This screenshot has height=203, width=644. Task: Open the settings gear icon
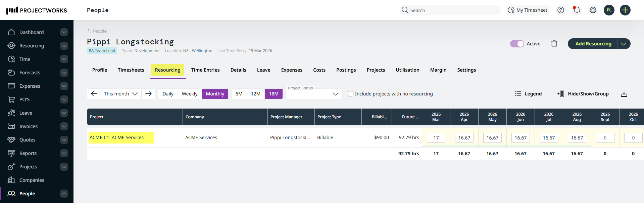[x=593, y=10]
